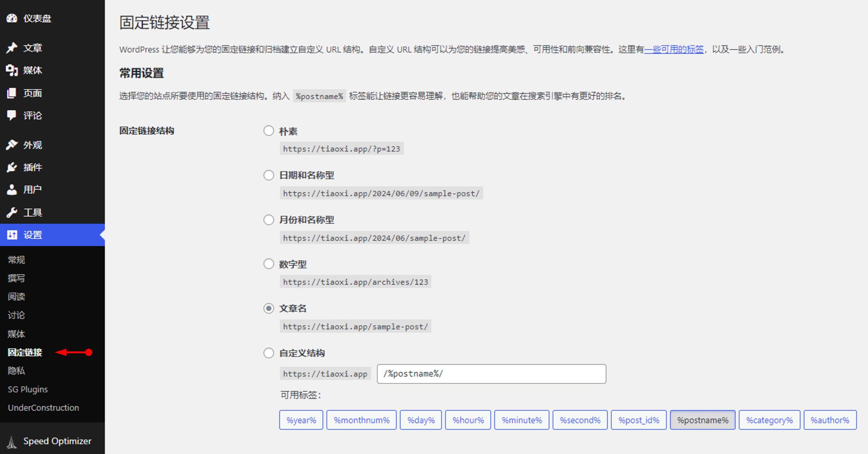Click the Comments speech bubble icon
The image size is (868, 454).
(12, 115)
